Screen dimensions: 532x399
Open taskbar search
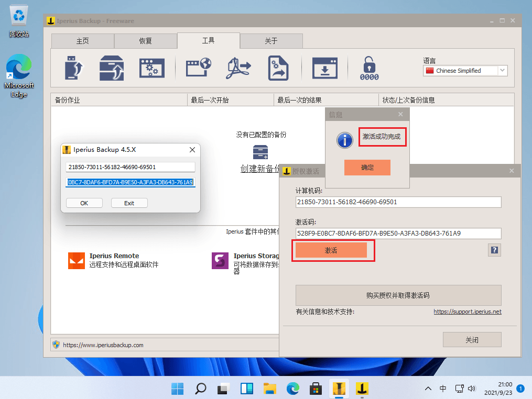pyautogui.click(x=201, y=389)
